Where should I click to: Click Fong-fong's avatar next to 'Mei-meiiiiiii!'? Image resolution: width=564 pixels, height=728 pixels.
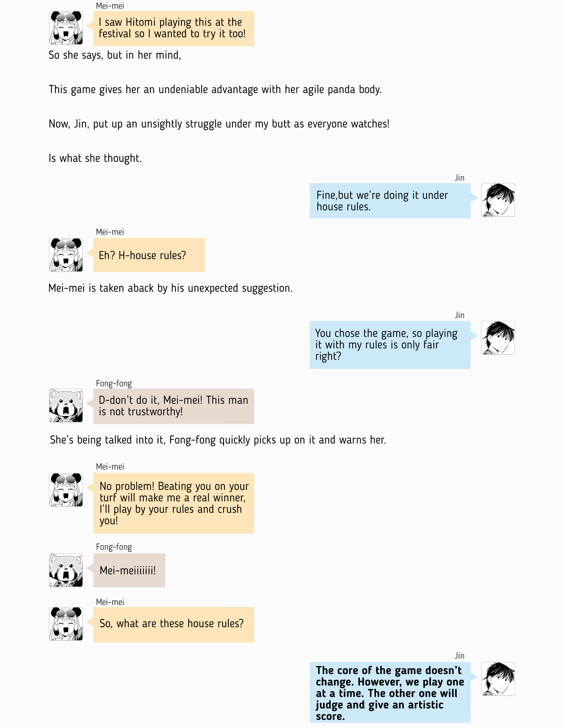66,570
